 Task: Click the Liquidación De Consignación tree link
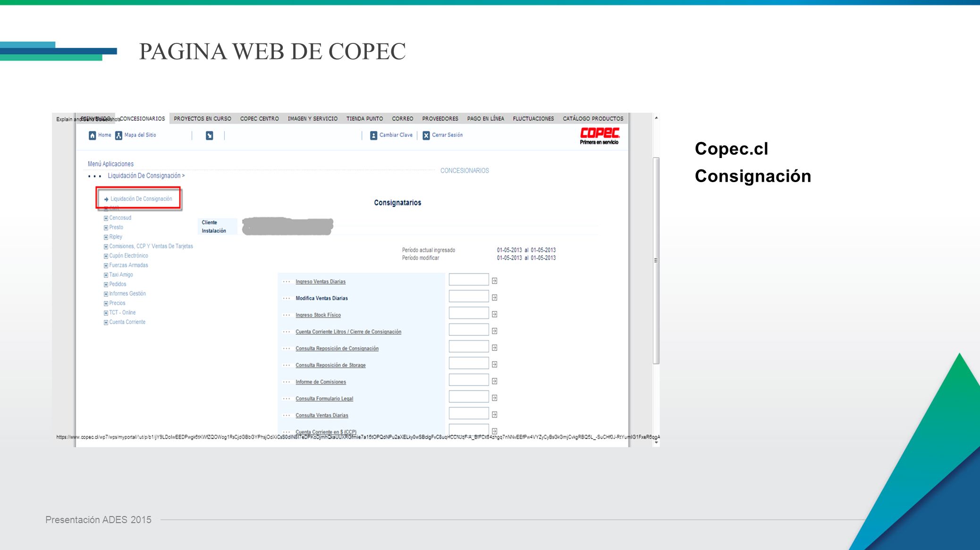click(141, 199)
